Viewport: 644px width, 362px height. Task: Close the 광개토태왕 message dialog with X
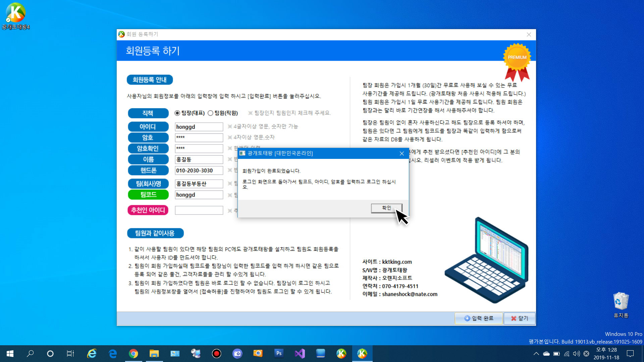coord(401,154)
